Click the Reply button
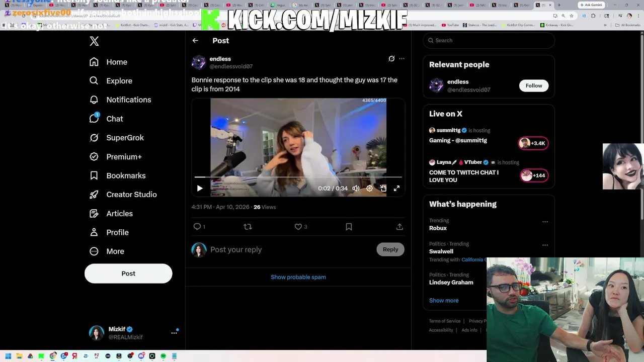 point(390,249)
